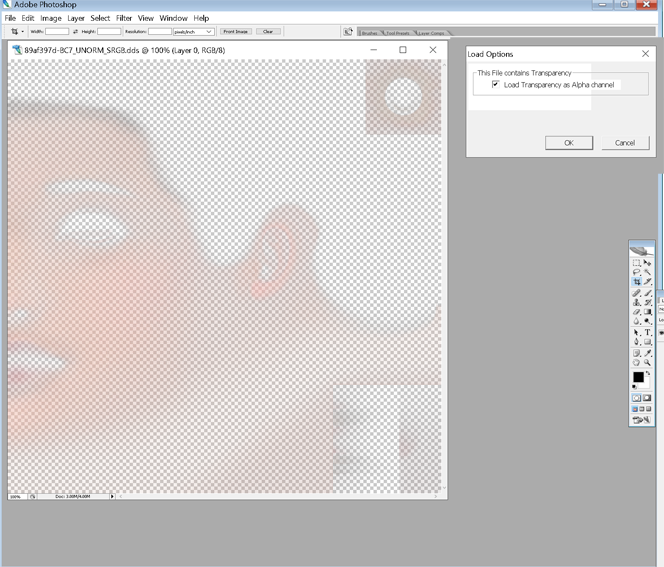Image resolution: width=664 pixels, height=567 pixels.
Task: Select the Blur tool
Action: pos(636,321)
